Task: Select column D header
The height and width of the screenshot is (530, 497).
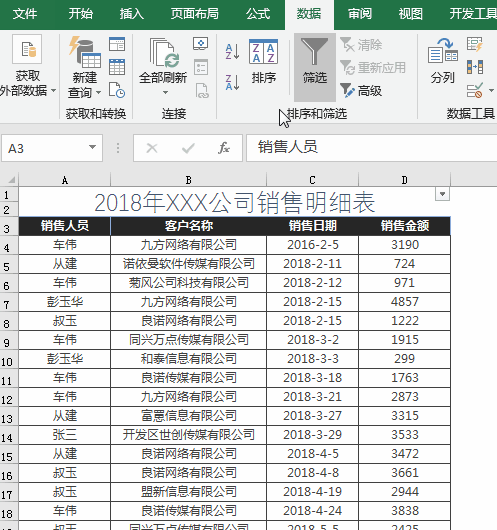Action: pyautogui.click(x=404, y=180)
